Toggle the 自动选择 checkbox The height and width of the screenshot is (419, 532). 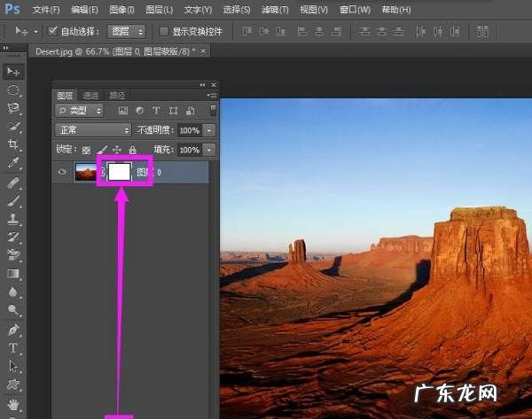click(x=52, y=30)
